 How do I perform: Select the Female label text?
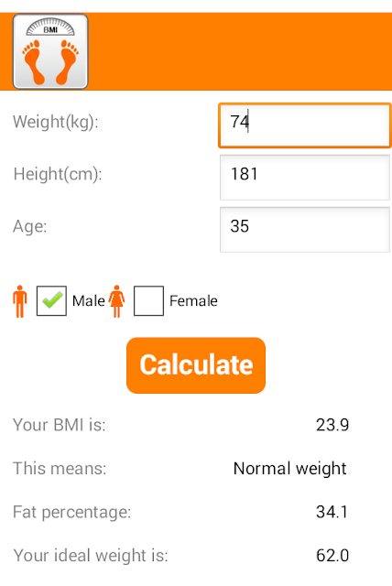pos(193,301)
